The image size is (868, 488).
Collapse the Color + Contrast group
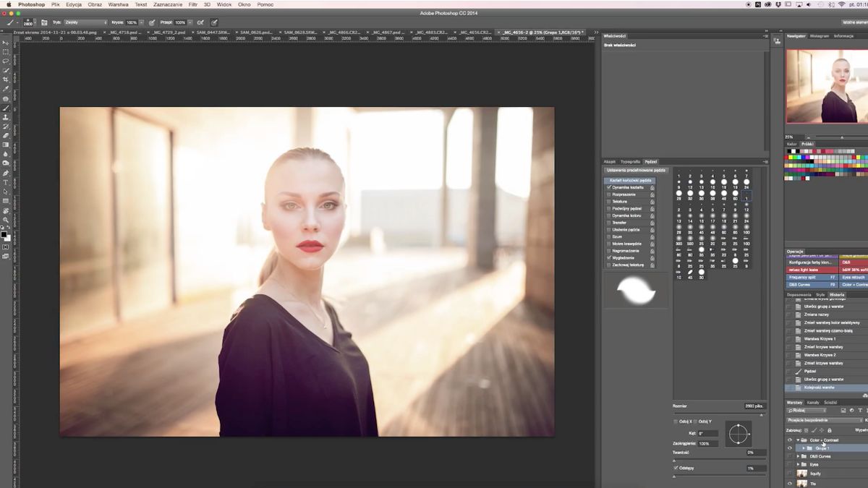tap(798, 440)
